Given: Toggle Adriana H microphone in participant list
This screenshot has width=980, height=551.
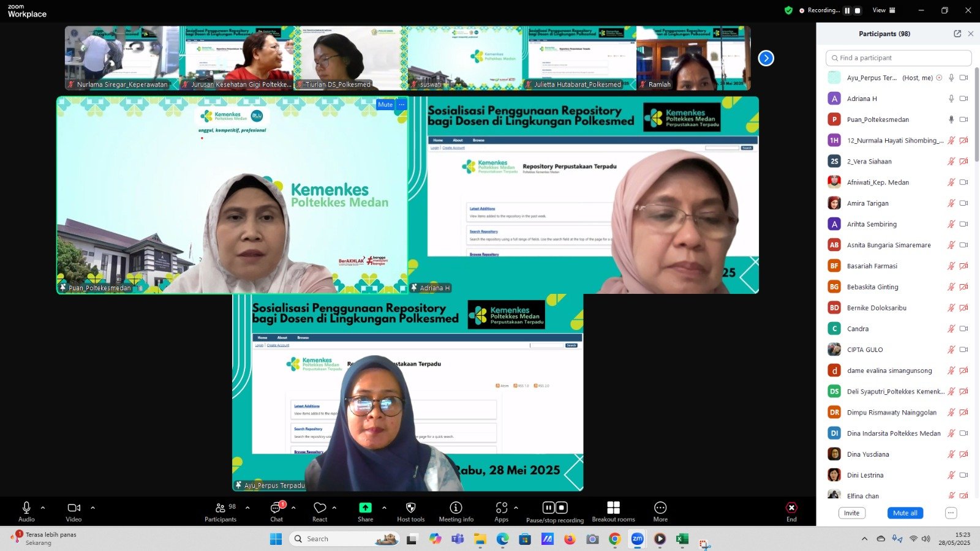Looking at the screenshot, I should [x=951, y=99].
